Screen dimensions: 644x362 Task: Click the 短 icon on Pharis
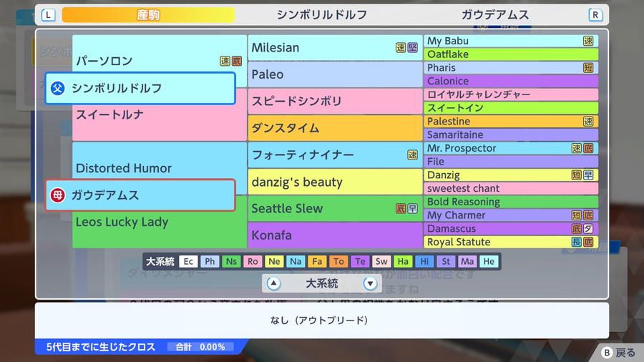pos(588,68)
